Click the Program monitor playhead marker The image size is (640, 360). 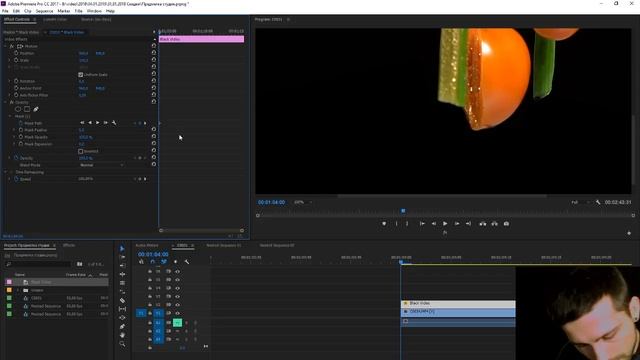[403, 211]
